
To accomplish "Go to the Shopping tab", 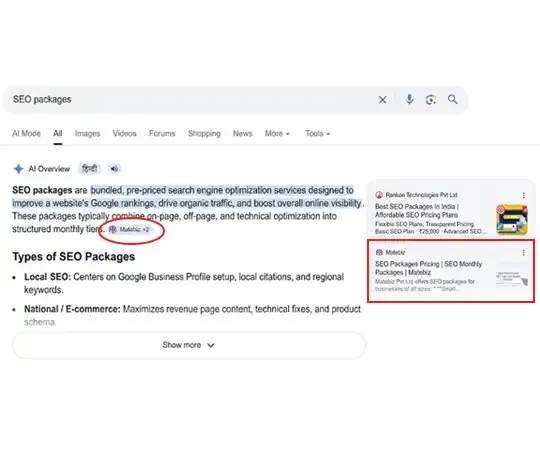I will click(204, 134).
